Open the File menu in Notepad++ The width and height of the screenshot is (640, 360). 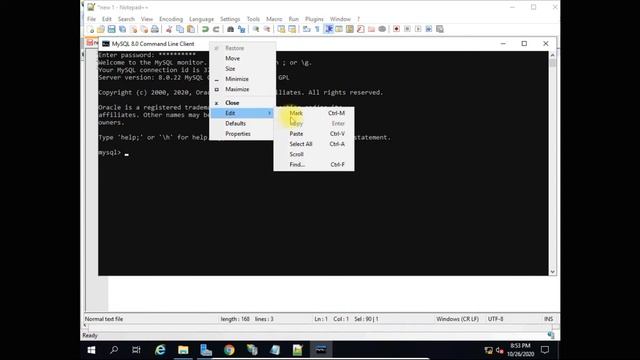point(91,19)
